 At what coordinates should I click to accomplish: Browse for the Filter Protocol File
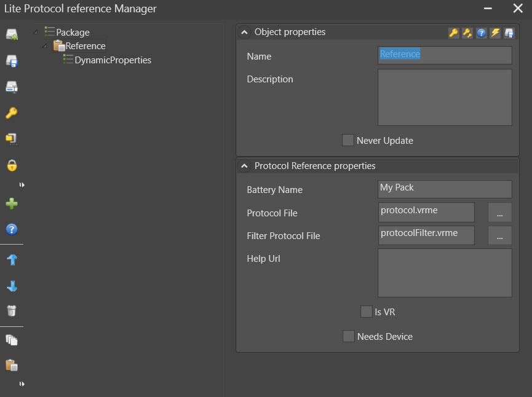(499, 235)
